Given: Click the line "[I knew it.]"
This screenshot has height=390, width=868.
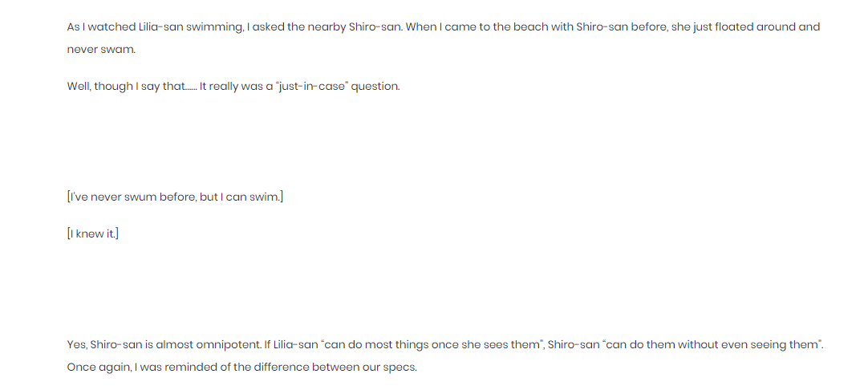Looking at the screenshot, I should point(93,234).
